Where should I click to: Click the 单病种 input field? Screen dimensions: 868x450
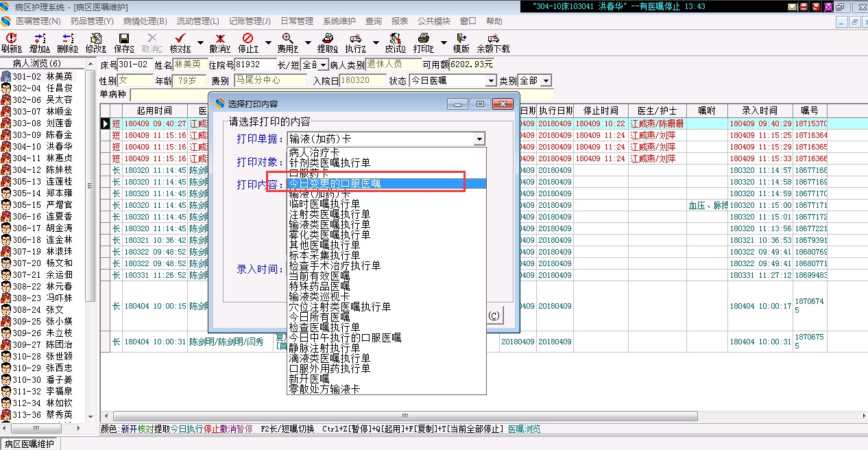tap(341, 95)
